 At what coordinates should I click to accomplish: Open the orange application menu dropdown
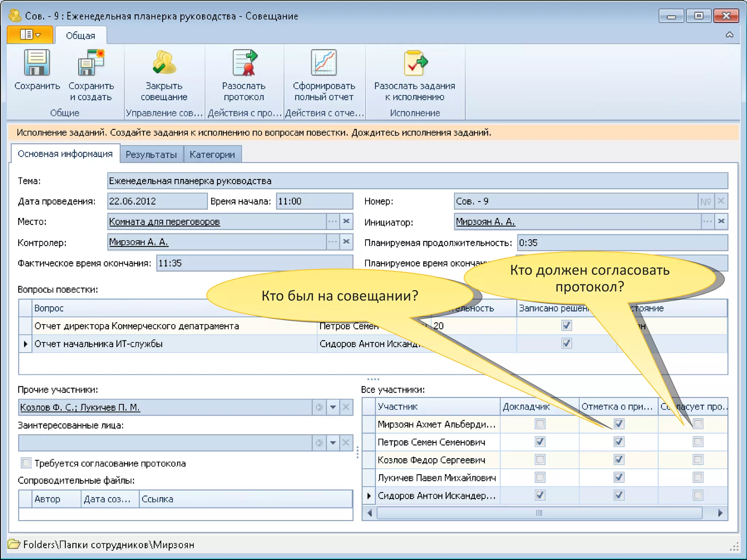[x=30, y=35]
